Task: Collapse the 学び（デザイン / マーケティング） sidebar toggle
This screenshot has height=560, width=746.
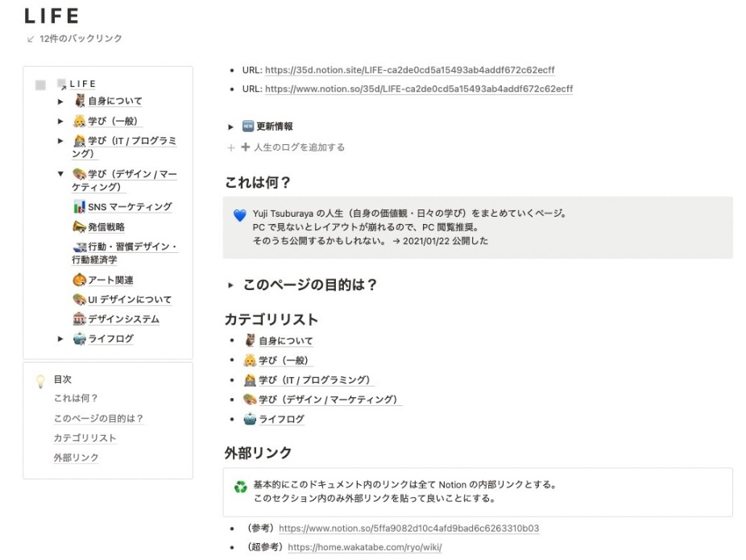Action: coord(60,174)
